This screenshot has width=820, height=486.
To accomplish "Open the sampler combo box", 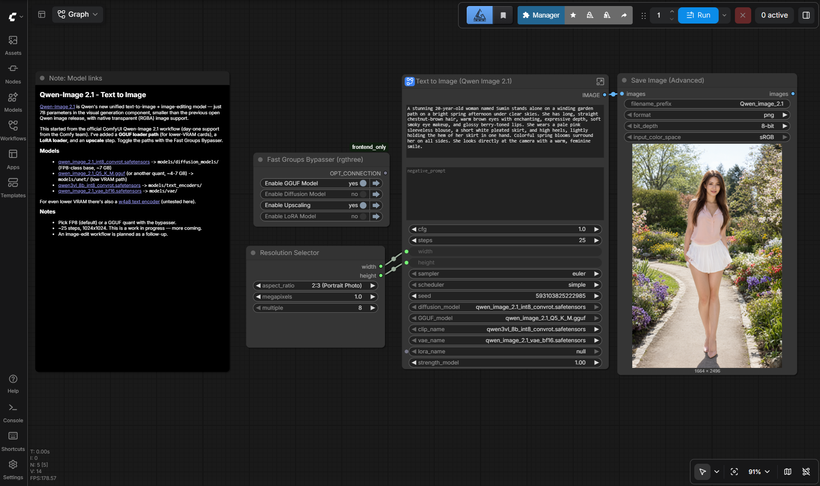I will click(x=505, y=274).
